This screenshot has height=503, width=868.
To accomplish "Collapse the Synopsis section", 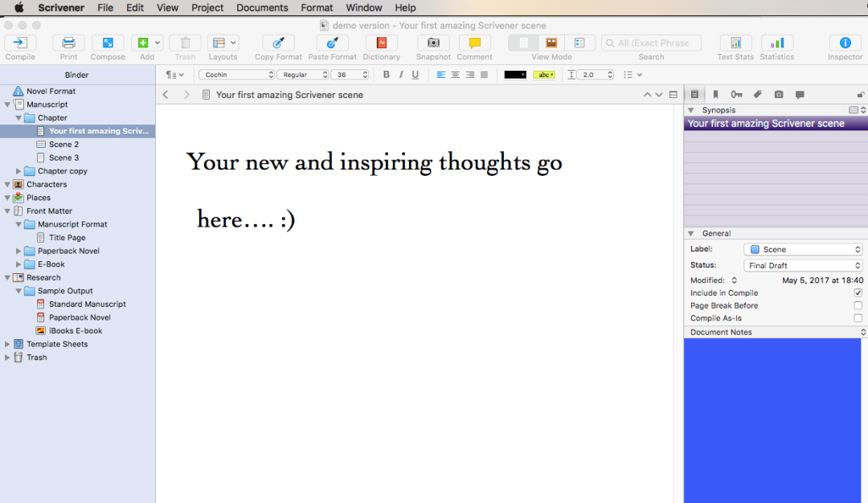I will click(x=691, y=110).
